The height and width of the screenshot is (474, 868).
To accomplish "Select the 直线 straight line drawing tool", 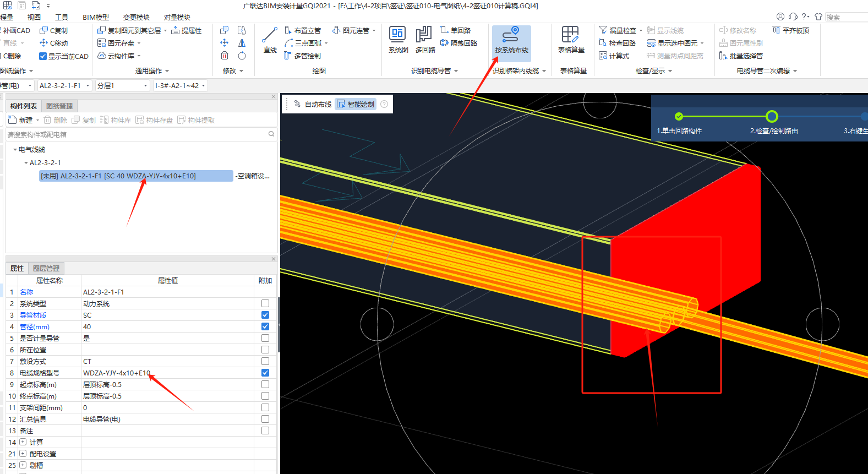I will click(x=270, y=40).
